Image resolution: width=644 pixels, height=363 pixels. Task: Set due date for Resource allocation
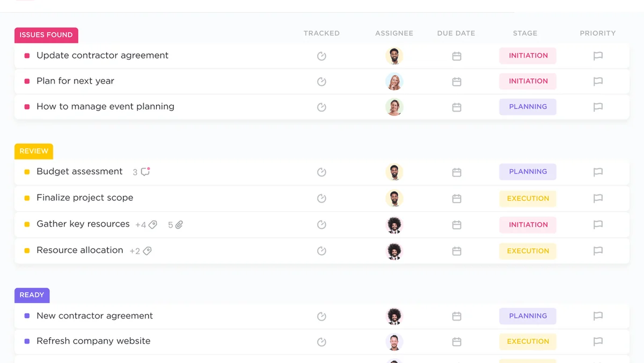coord(457,251)
